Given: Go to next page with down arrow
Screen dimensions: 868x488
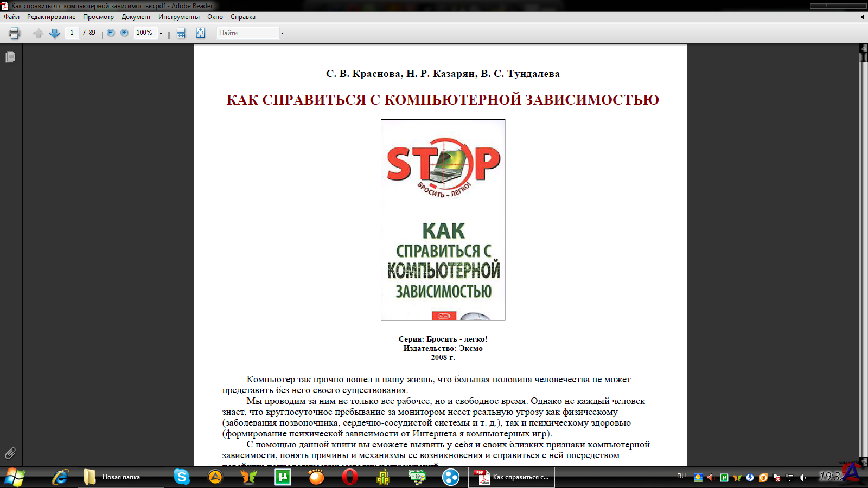Looking at the screenshot, I should [54, 33].
